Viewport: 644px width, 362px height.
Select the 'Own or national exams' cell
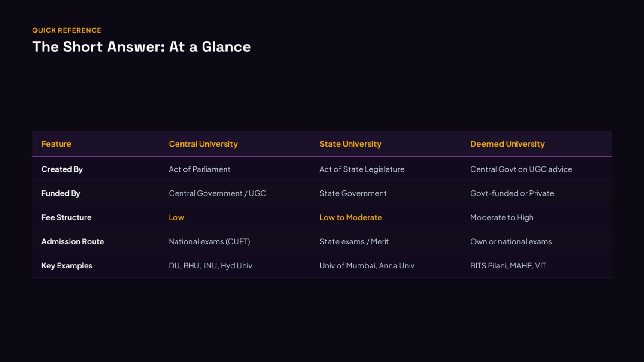click(x=511, y=241)
